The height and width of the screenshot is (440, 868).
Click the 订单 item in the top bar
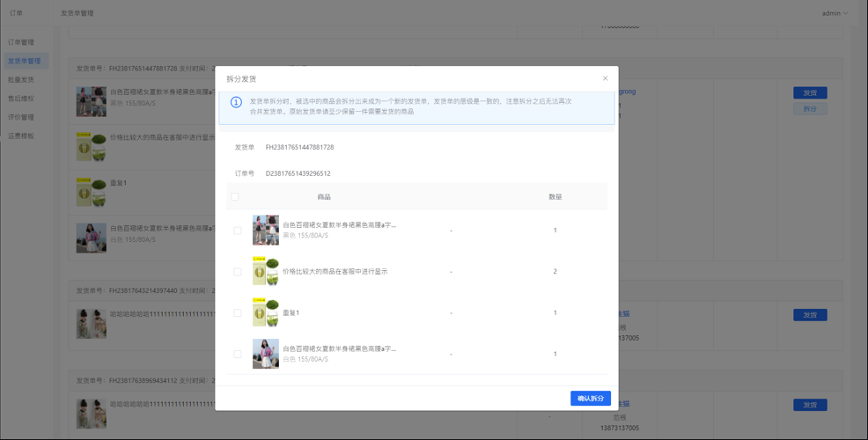pyautogui.click(x=17, y=13)
